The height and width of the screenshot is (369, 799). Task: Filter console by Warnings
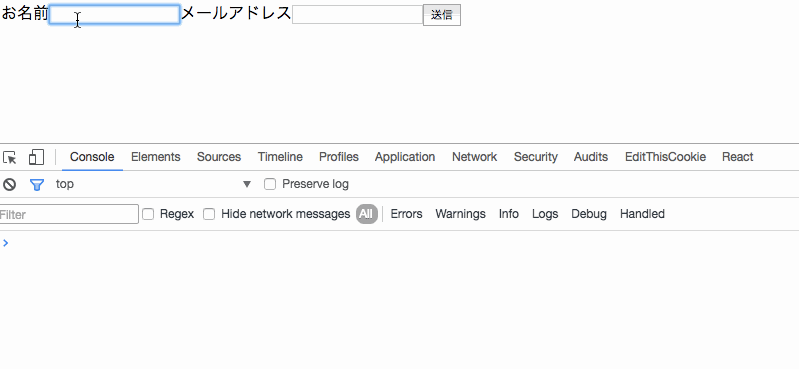point(460,214)
